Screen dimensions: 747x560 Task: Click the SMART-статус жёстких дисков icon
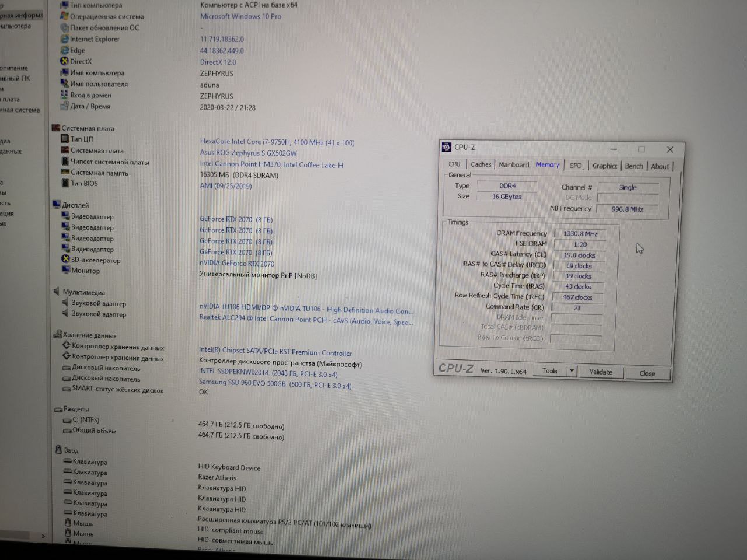[67, 388]
